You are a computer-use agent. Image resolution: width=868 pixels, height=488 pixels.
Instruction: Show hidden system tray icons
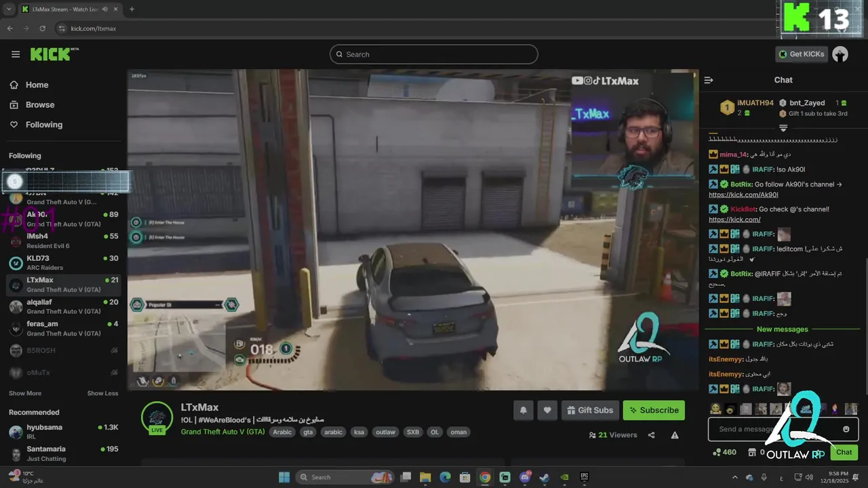click(x=734, y=477)
